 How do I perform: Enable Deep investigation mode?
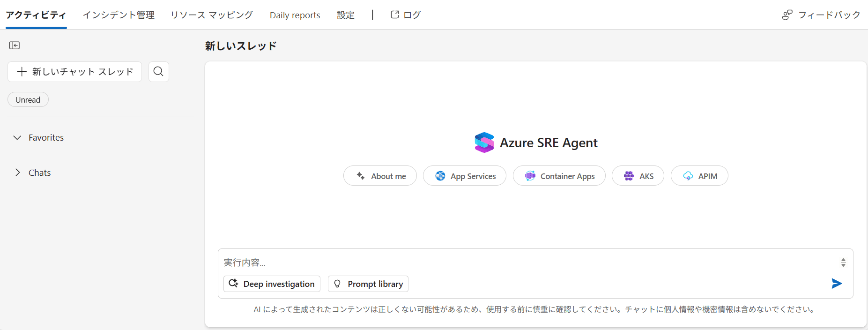click(x=272, y=284)
